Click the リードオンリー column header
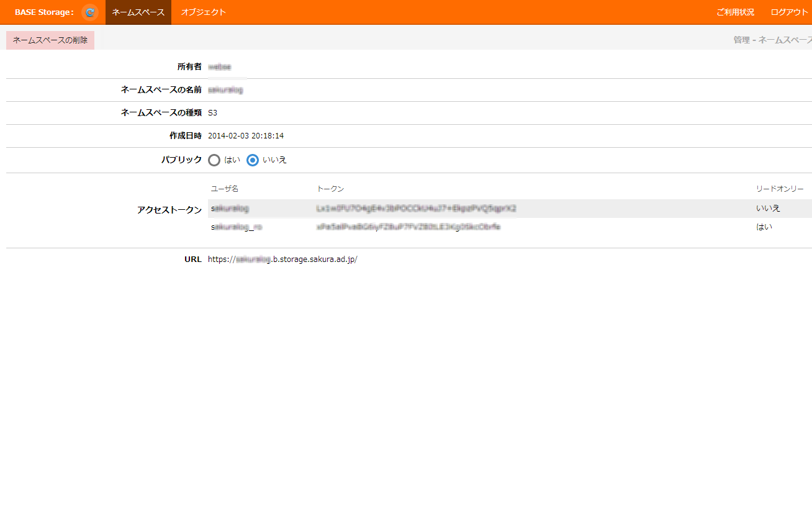Image resolution: width=812 pixels, height=519 pixels. (780, 189)
